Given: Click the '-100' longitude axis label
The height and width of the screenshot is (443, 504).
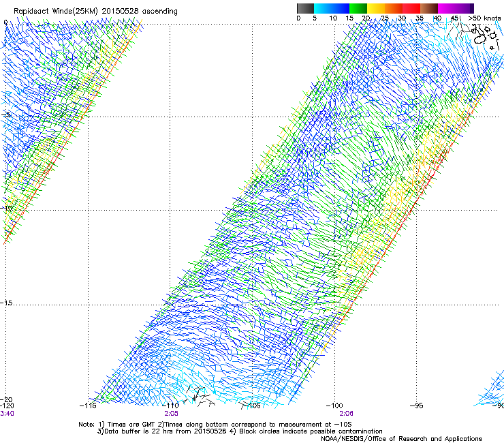Looking at the screenshot, I should pyautogui.click(x=334, y=406).
